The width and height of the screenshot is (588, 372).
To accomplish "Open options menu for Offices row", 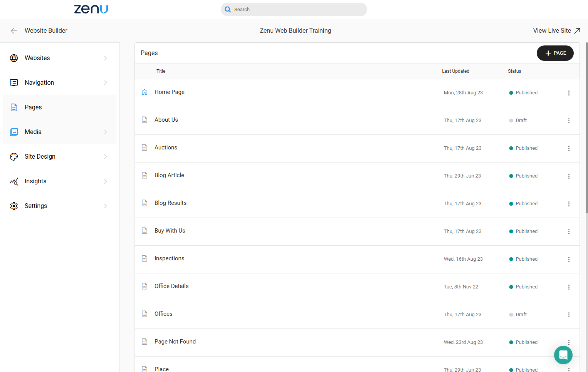I will [569, 315].
